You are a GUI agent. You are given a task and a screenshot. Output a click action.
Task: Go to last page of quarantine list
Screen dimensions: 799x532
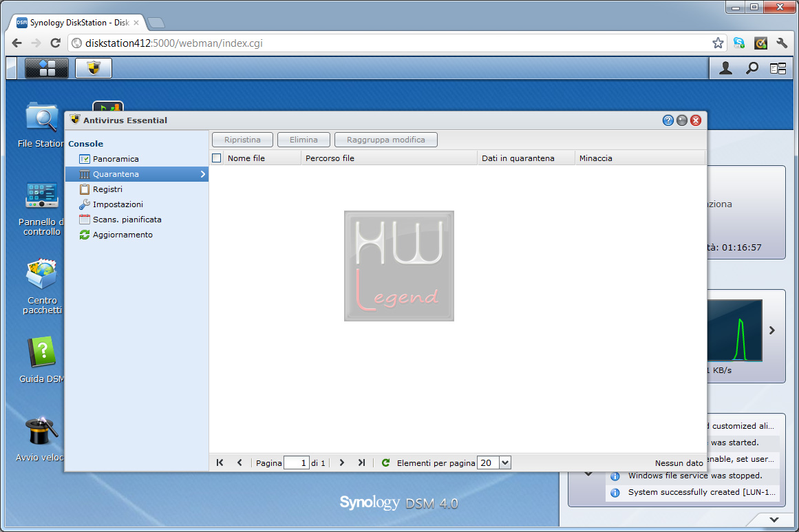tap(362, 462)
